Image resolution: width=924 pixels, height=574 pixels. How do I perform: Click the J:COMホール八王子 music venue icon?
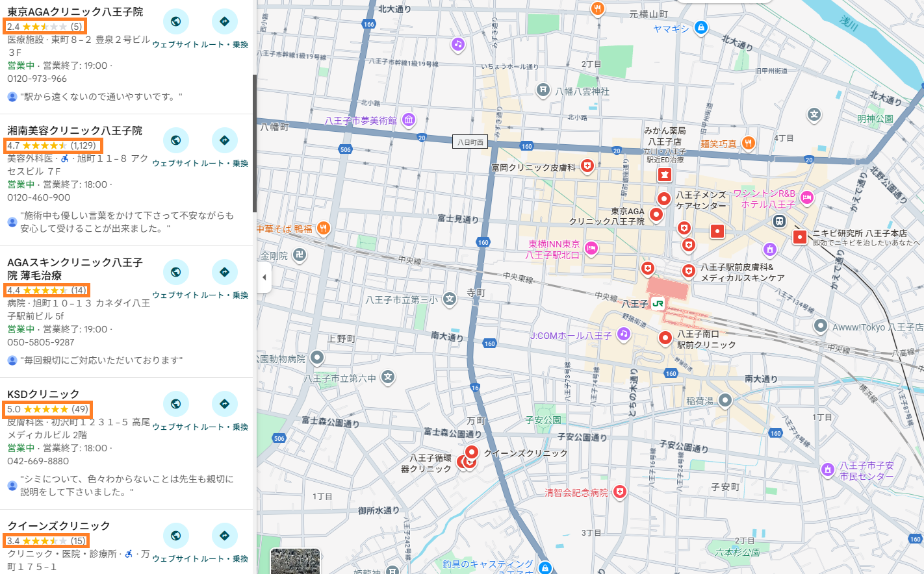coord(623,334)
